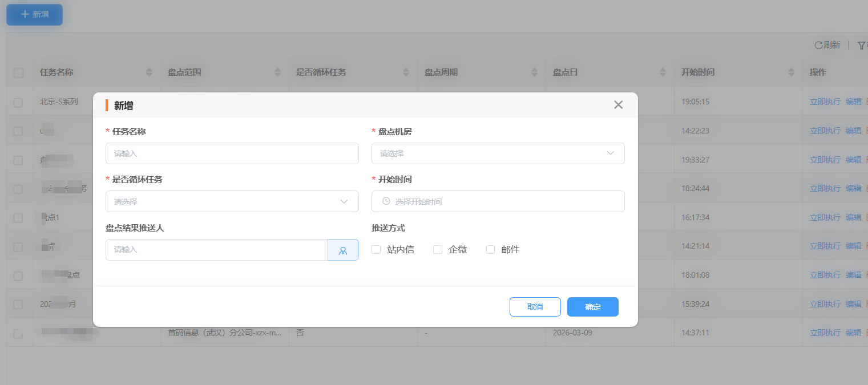Click 编辑 in the 16:17:34 row
The height and width of the screenshot is (385, 868).
pos(853,217)
